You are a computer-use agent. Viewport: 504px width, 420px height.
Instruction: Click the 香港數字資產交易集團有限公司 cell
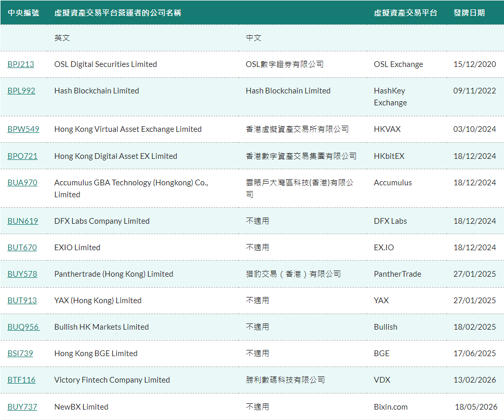[x=301, y=156]
